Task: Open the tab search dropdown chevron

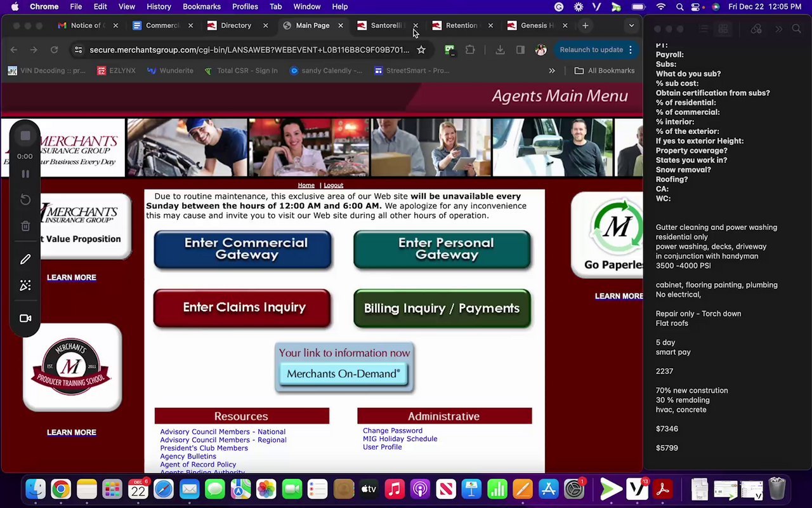Action: pos(631,25)
